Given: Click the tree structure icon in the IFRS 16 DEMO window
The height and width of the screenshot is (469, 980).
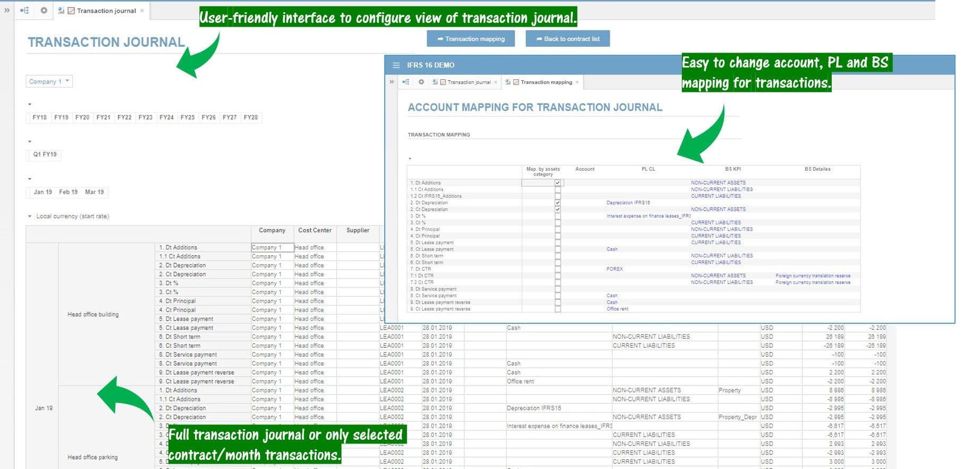Looking at the screenshot, I should [x=406, y=82].
